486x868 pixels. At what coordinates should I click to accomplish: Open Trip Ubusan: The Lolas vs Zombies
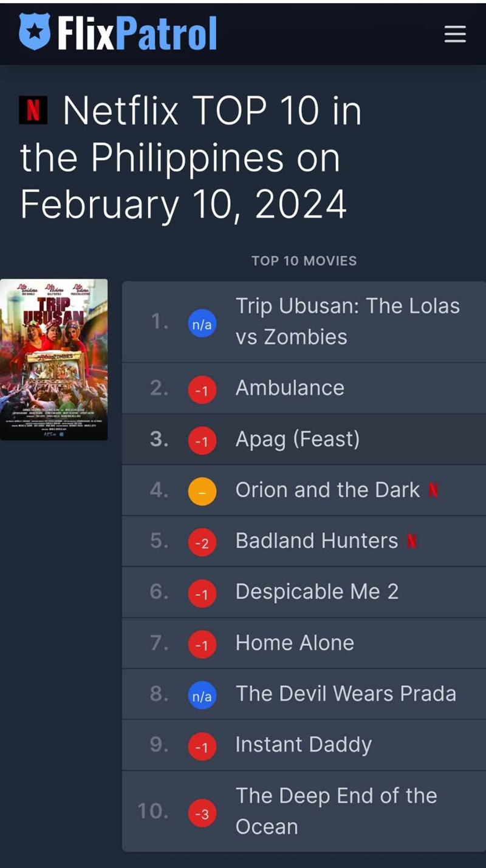[347, 322]
